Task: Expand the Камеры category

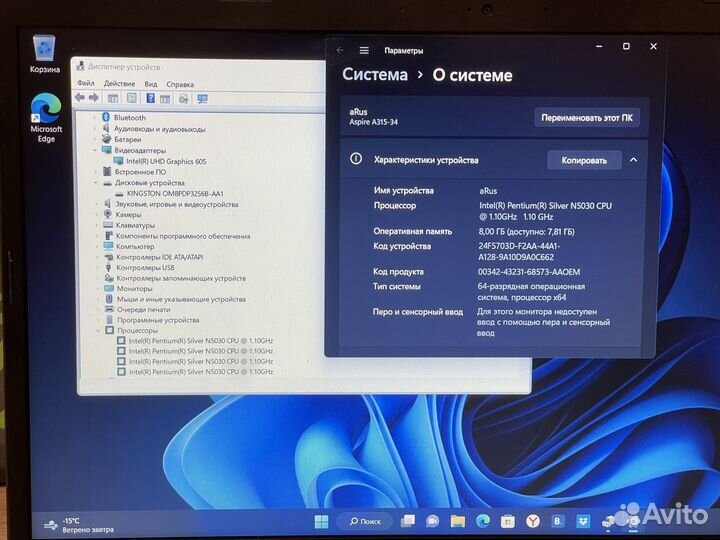Action: click(97, 214)
